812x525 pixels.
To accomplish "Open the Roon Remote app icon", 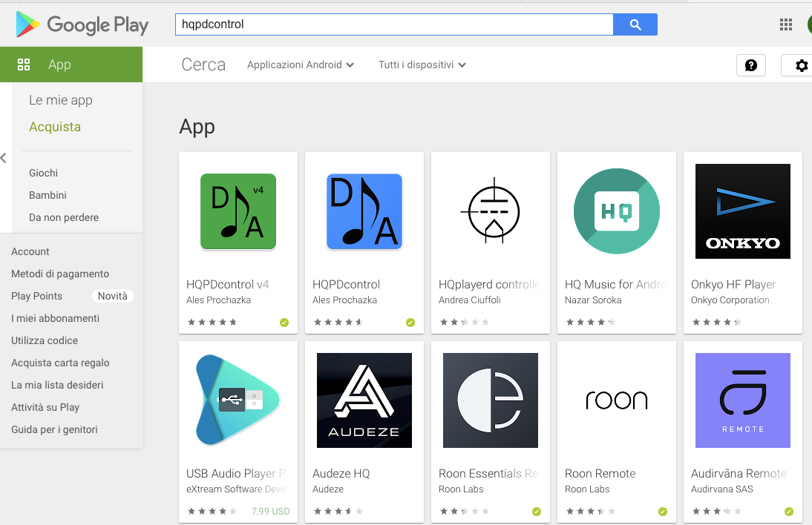I will point(616,400).
